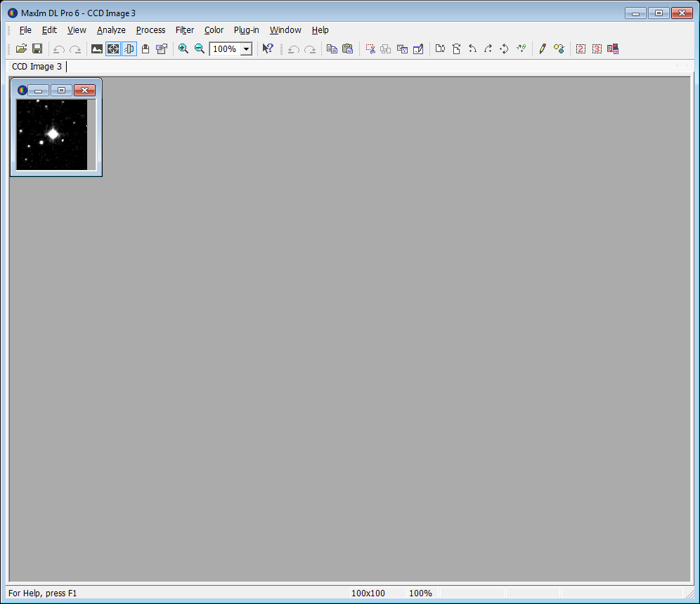Close the CCD Image 3 child window
Image resolution: width=700 pixels, height=604 pixels.
click(84, 91)
